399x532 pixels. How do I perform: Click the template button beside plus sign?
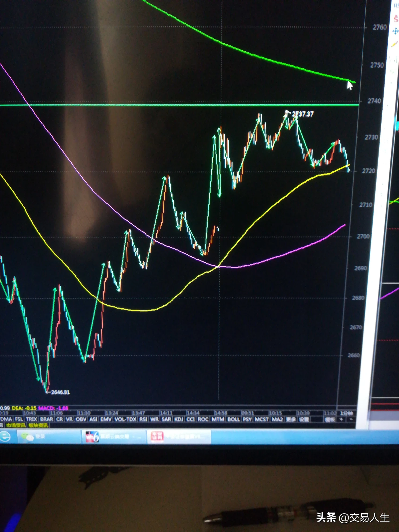pyautogui.click(x=330, y=419)
